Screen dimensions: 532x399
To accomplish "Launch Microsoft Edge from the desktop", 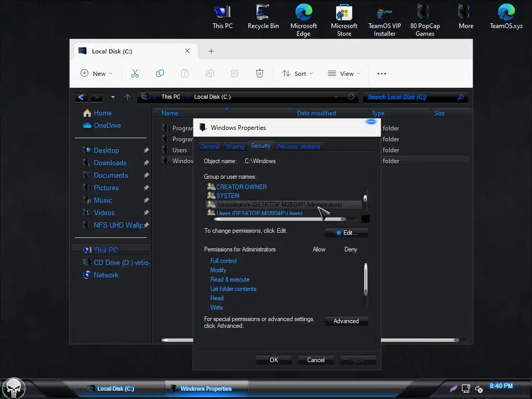I will [x=303, y=20].
